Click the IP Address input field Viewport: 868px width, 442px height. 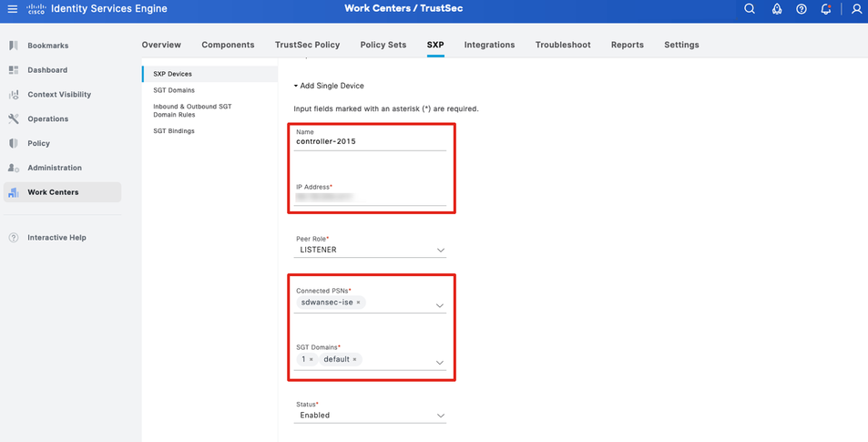[370, 197]
